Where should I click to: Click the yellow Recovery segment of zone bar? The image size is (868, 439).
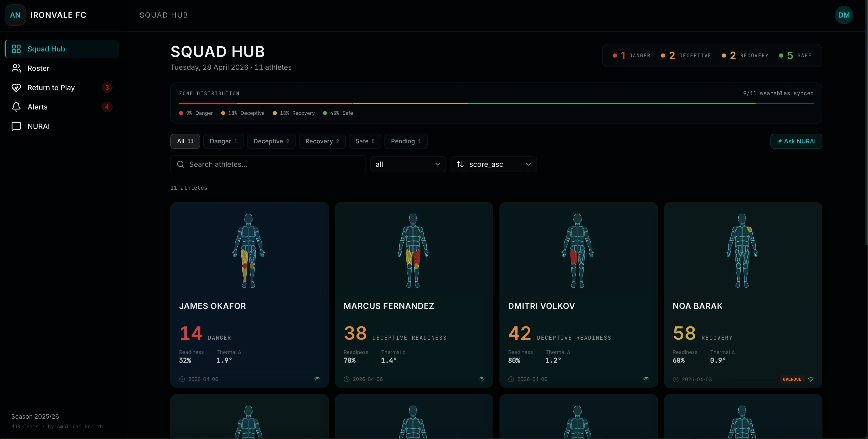pos(410,103)
